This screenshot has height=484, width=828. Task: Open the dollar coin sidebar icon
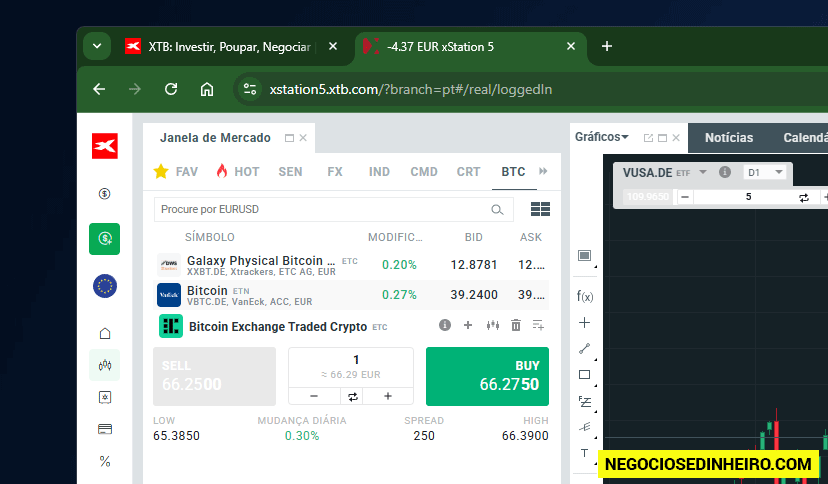(105, 194)
